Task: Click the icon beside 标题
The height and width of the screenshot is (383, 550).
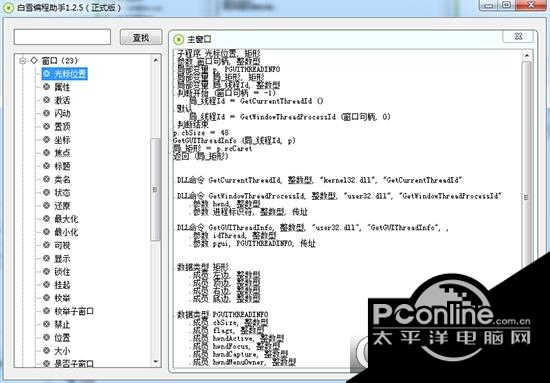Action: point(47,166)
